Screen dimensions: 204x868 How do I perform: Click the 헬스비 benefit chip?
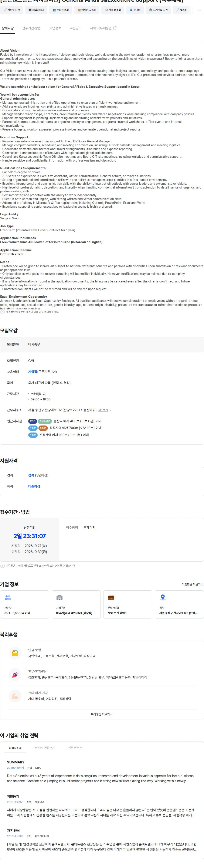(181, 10)
